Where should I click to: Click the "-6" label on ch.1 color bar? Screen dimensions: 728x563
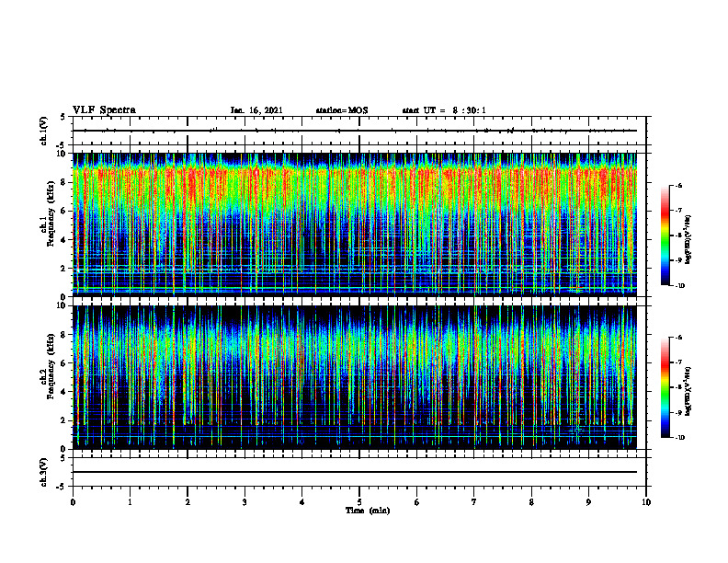pyautogui.click(x=679, y=185)
